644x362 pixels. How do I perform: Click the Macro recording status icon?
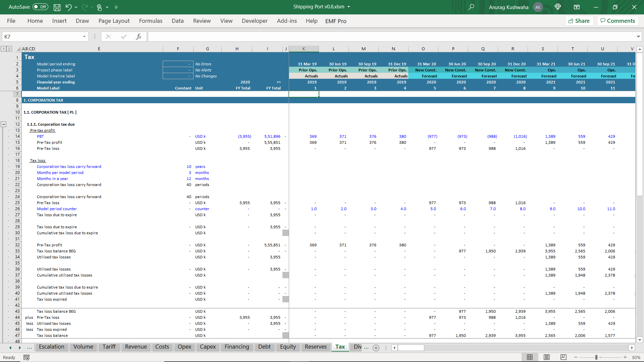(26, 358)
